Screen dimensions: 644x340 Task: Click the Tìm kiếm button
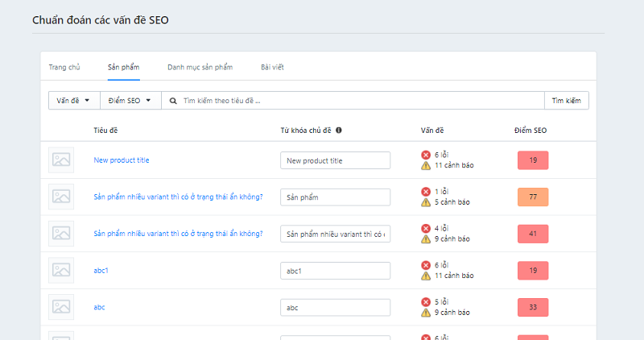click(x=567, y=101)
